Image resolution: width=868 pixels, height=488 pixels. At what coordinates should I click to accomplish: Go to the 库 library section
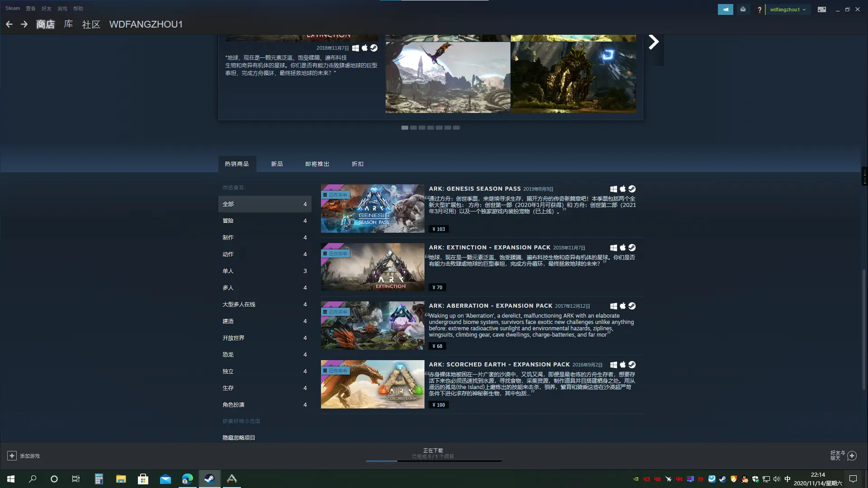point(68,24)
